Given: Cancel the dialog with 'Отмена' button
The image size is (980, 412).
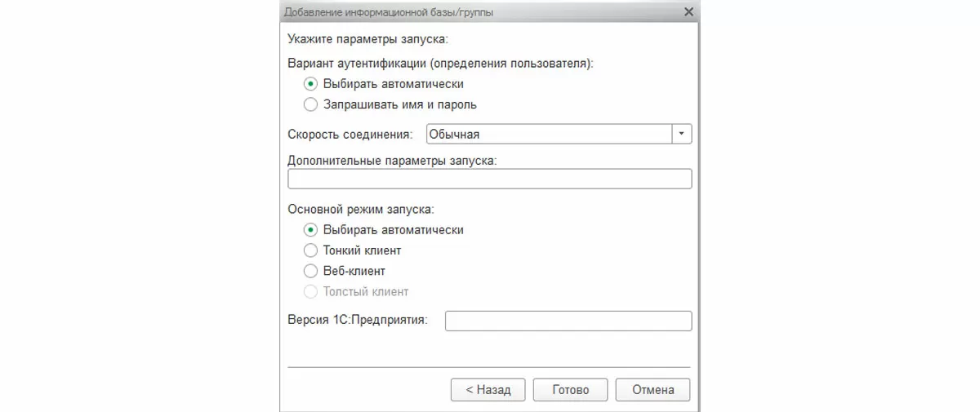Looking at the screenshot, I should 653,390.
